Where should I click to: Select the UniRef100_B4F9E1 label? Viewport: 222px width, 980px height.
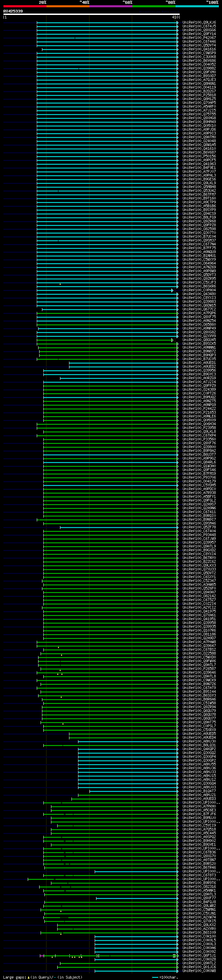pos(199,168)
